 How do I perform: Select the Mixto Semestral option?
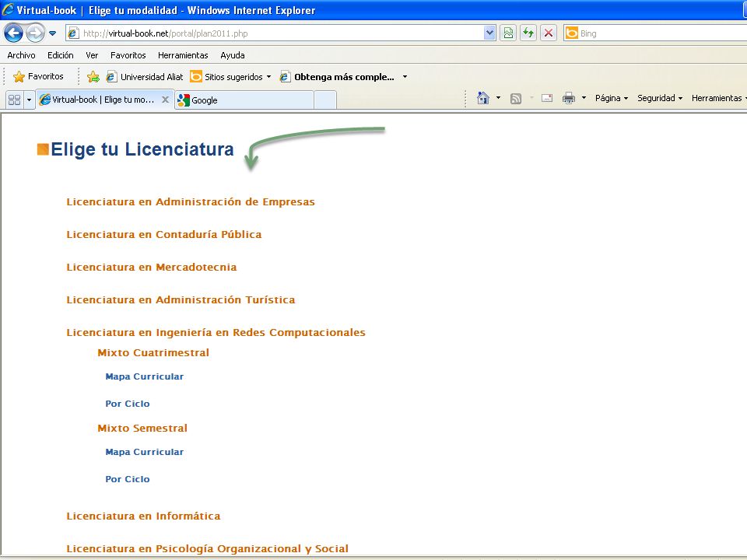pos(142,428)
